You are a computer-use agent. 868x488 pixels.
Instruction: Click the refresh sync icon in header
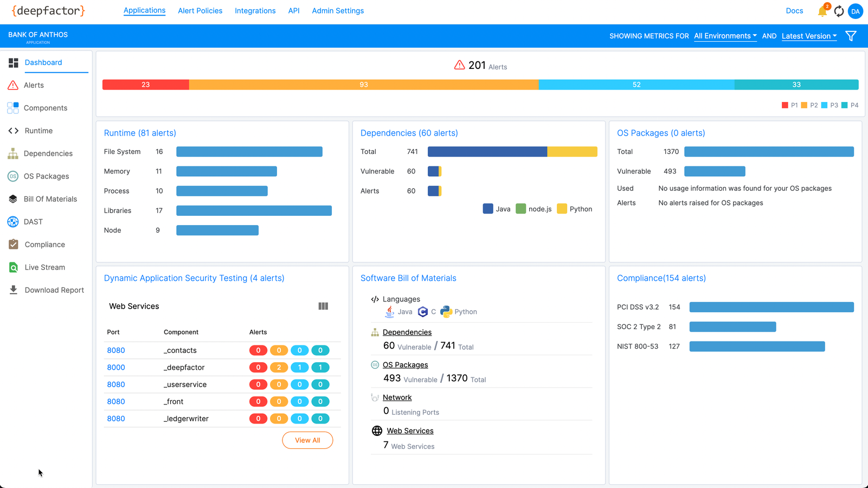(x=839, y=11)
